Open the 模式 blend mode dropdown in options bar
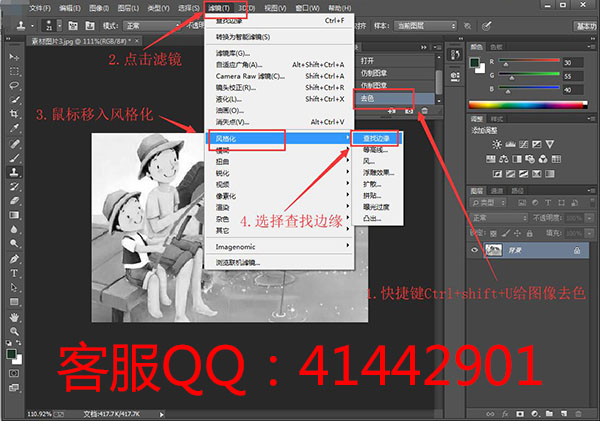Screen dimensions: 600x421 [x=152, y=26]
